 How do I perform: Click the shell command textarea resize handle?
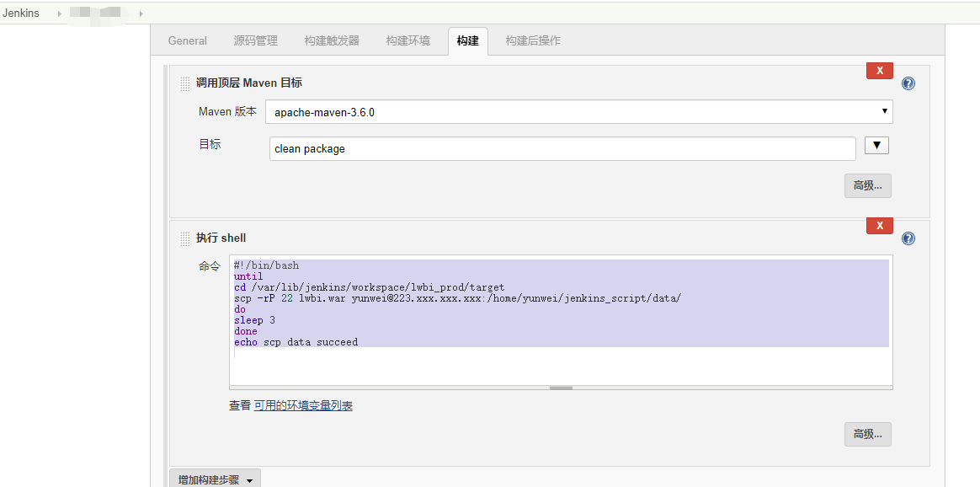coord(561,388)
